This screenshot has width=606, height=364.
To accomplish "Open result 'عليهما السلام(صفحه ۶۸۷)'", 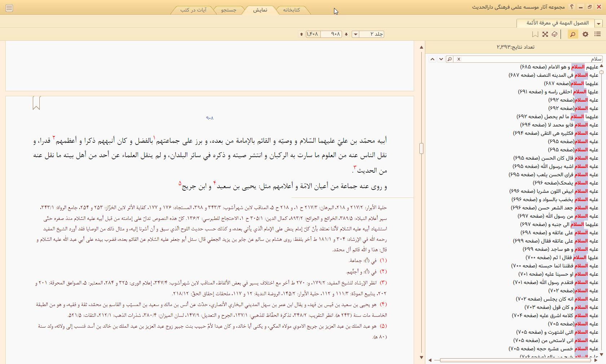I will tap(571, 83).
